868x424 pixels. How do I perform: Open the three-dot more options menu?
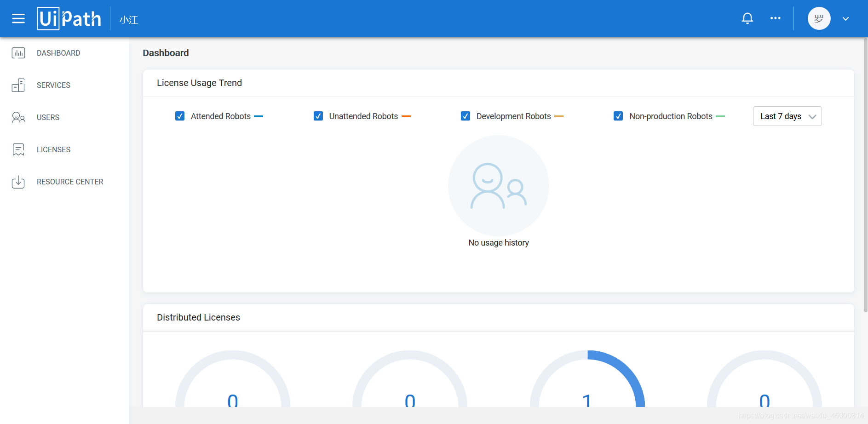coord(776,18)
